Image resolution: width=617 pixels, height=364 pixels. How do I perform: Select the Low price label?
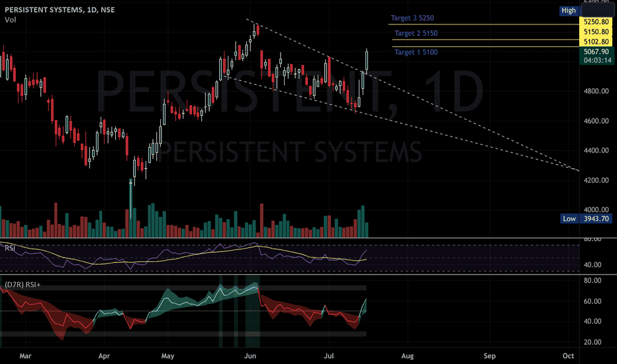(569, 219)
